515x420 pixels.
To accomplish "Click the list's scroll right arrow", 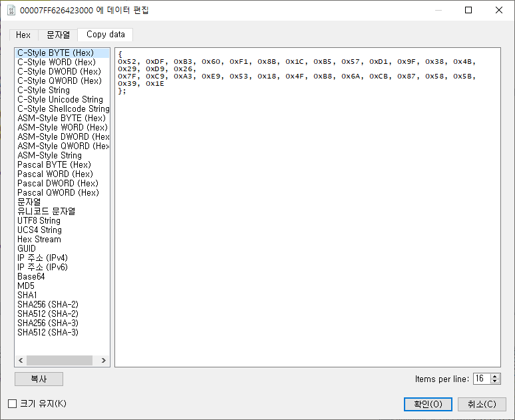I will (x=103, y=361).
